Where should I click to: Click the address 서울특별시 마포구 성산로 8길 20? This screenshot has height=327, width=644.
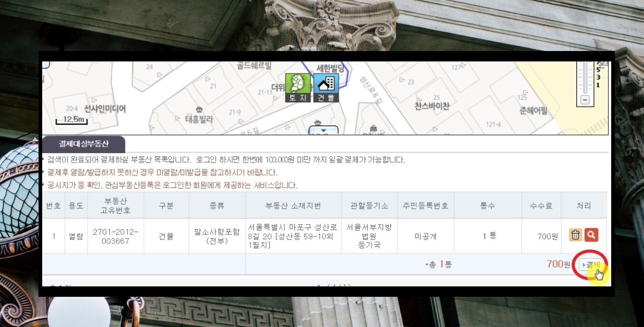(293, 236)
